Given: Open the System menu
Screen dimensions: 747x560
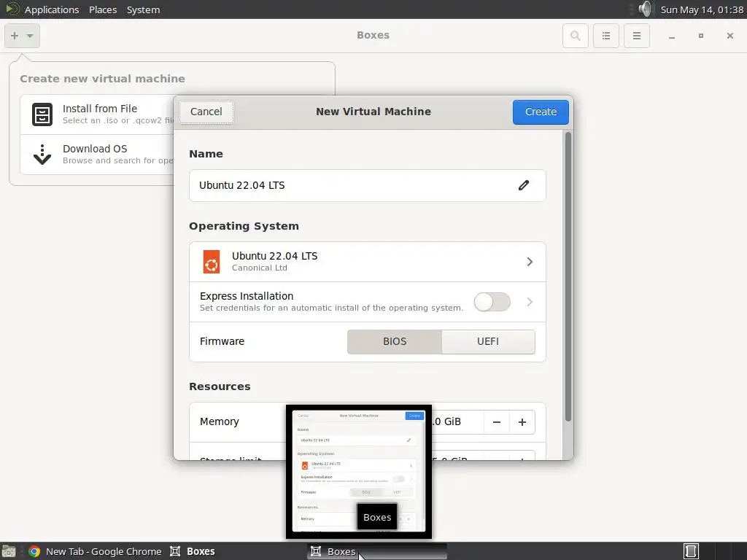Looking at the screenshot, I should click(x=144, y=9).
